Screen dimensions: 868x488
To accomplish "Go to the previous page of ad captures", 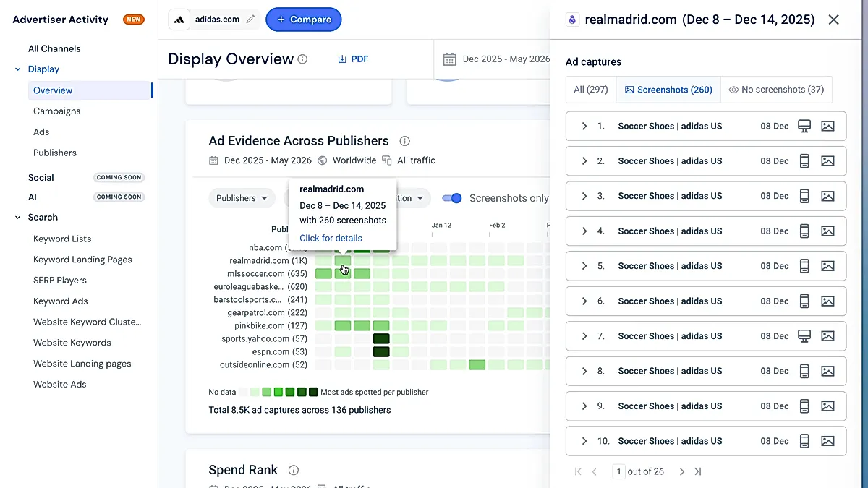I will tap(595, 471).
